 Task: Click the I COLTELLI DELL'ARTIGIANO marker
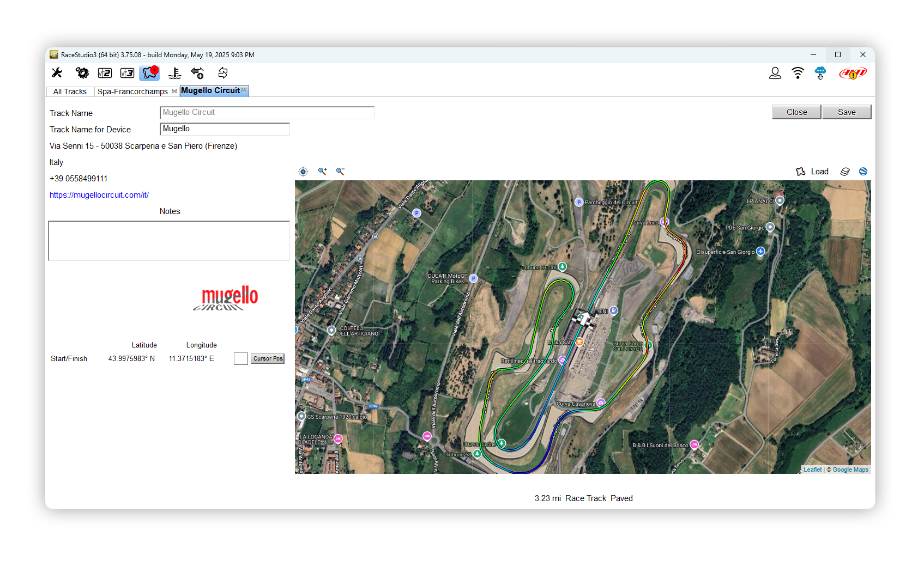(331, 330)
